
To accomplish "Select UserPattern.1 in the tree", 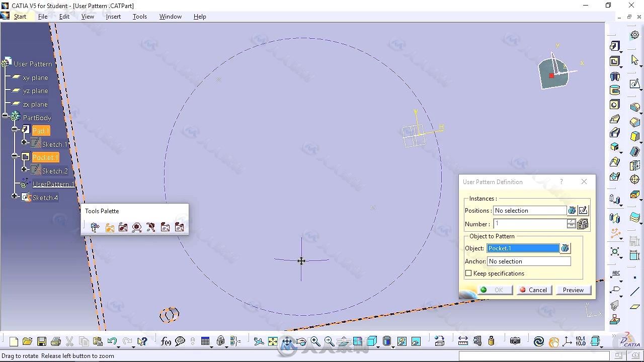I will click(54, 184).
